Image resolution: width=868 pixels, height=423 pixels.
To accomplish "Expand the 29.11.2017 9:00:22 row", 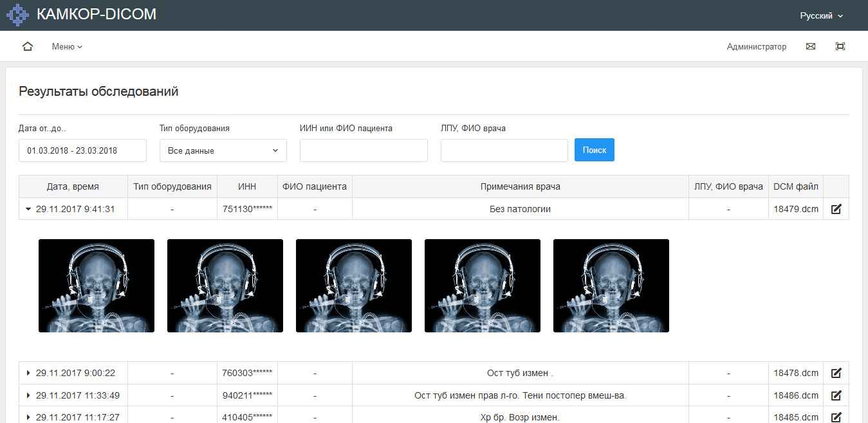I will (x=28, y=373).
